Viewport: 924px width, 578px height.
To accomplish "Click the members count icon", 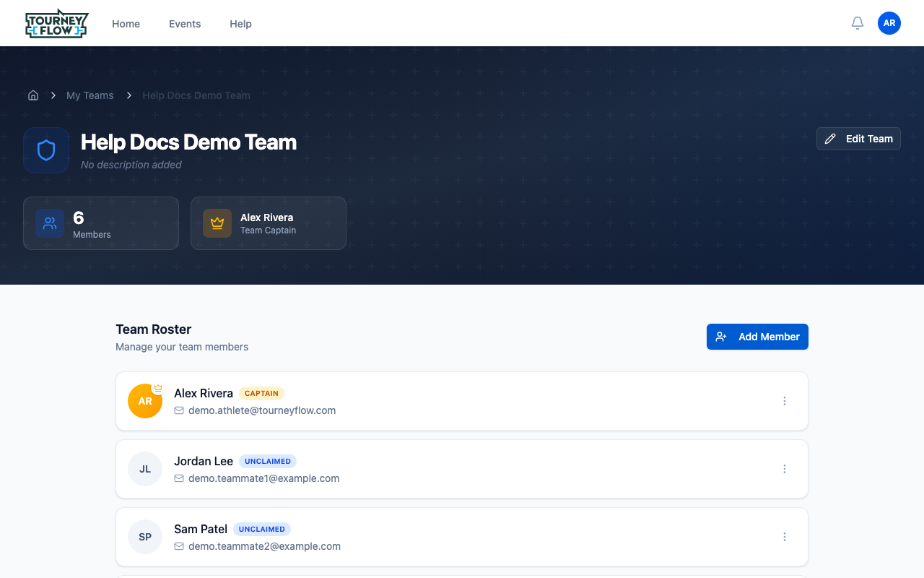I will 50,223.
